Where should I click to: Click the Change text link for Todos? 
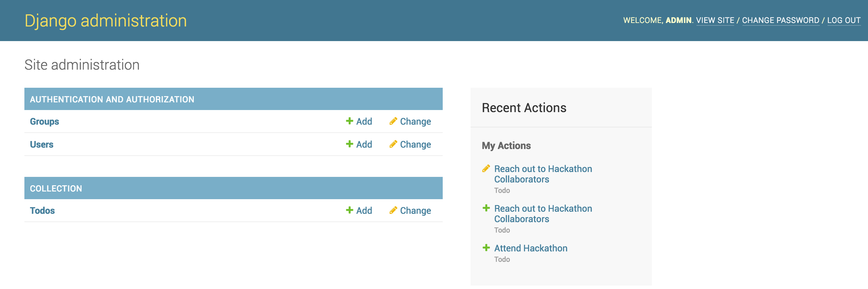pos(415,211)
